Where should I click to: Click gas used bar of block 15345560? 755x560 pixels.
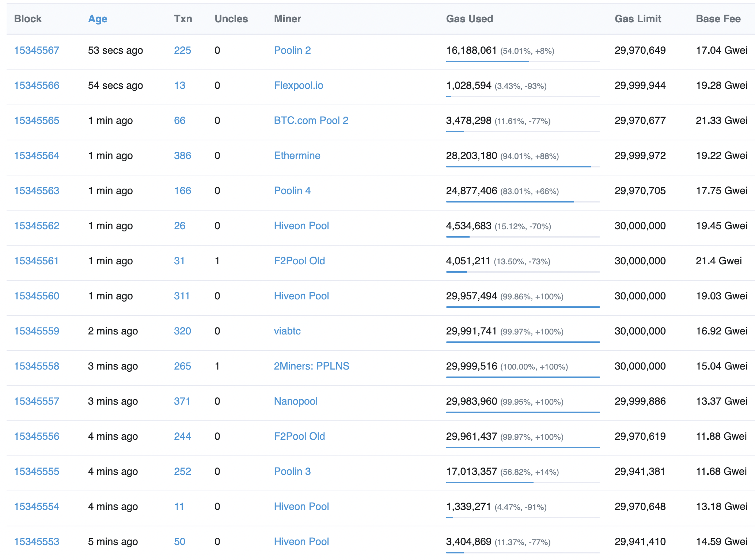[523, 307]
